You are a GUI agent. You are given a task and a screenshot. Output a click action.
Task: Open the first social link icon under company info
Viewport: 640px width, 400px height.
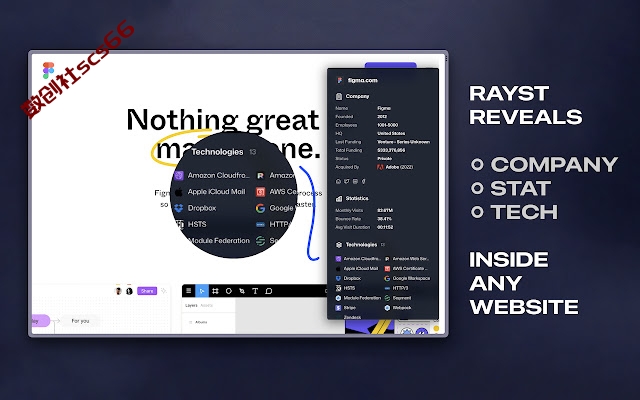(x=338, y=181)
